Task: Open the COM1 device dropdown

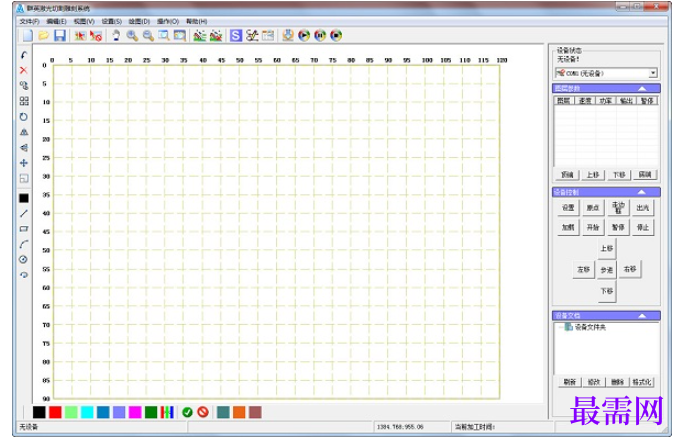Action: click(x=653, y=73)
